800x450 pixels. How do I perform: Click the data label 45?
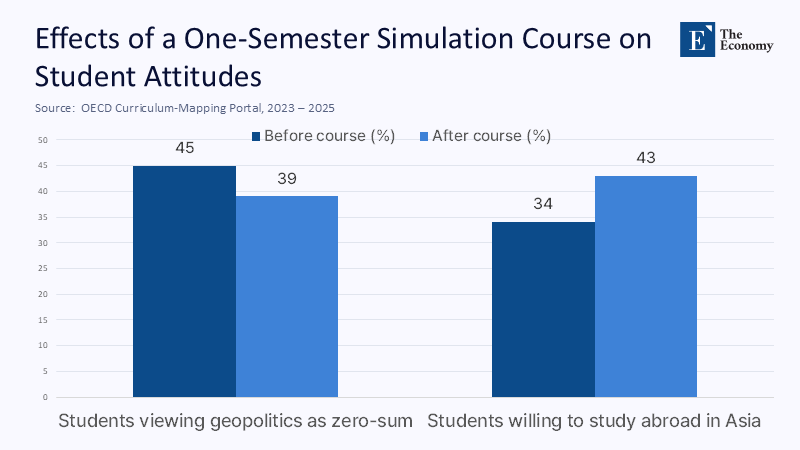(184, 148)
